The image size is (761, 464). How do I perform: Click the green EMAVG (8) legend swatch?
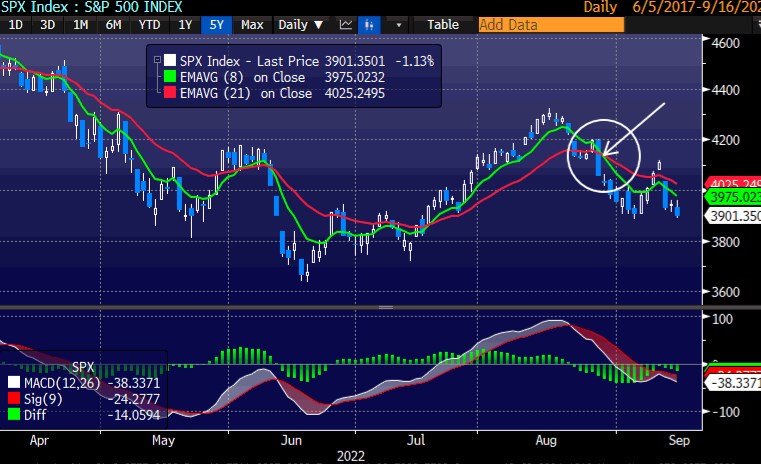pos(170,77)
